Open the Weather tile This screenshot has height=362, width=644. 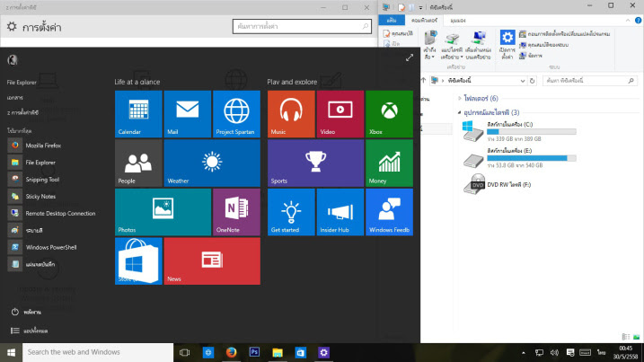tap(212, 163)
